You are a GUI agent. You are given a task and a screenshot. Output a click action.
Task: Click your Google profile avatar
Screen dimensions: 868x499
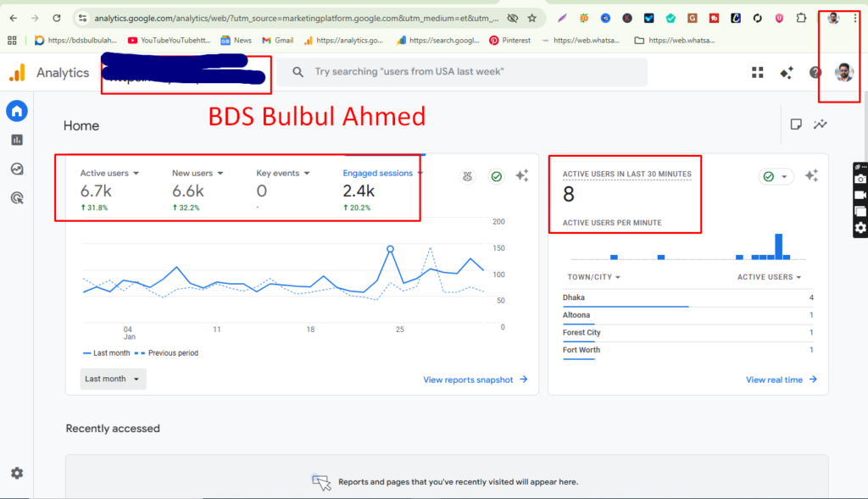[x=842, y=72]
